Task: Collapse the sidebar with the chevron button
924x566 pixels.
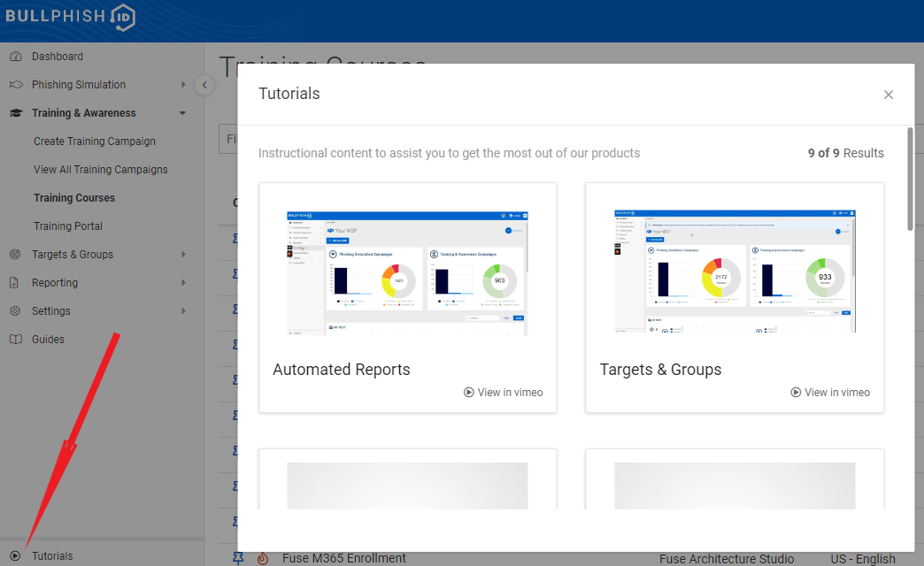Action: tap(204, 85)
